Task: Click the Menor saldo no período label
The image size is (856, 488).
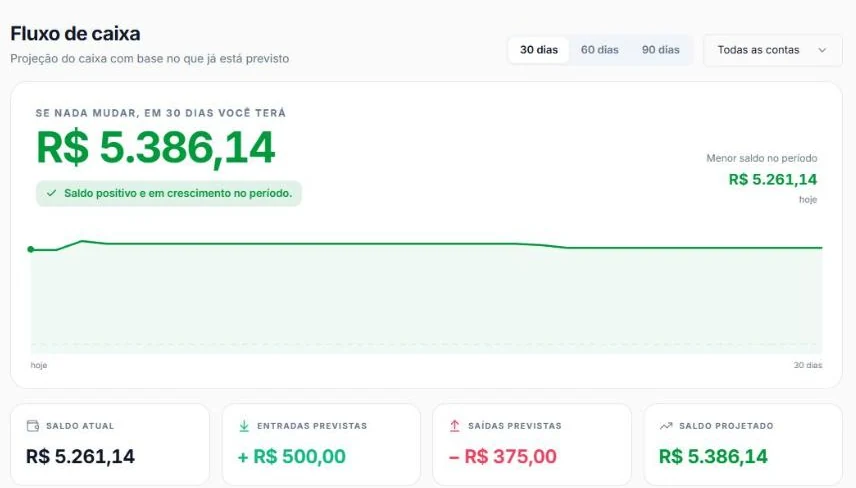Action: 762,158
